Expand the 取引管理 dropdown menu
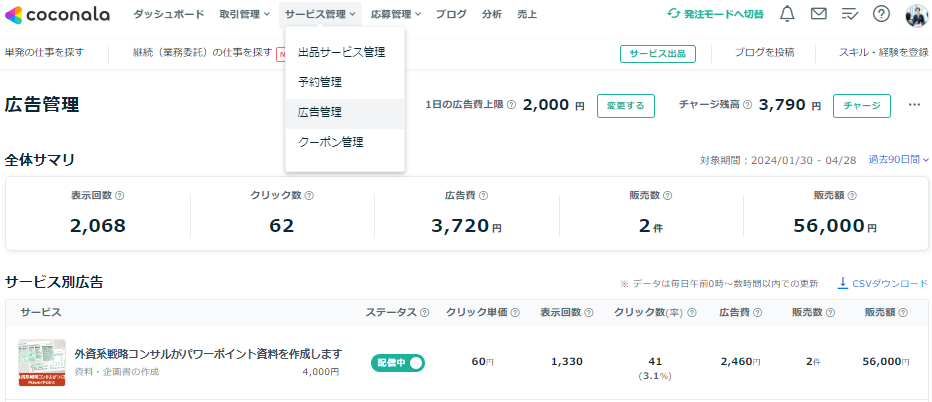 click(244, 14)
